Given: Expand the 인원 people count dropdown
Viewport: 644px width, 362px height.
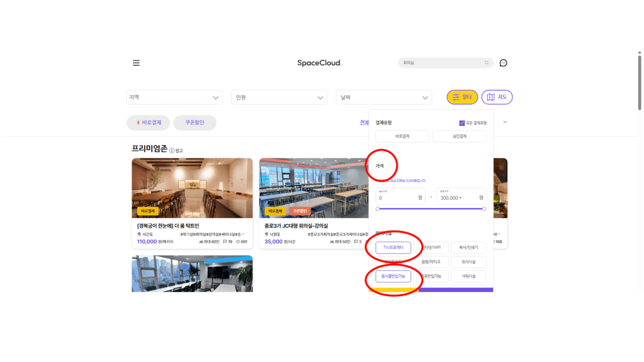Looking at the screenshot, I should click(x=279, y=97).
